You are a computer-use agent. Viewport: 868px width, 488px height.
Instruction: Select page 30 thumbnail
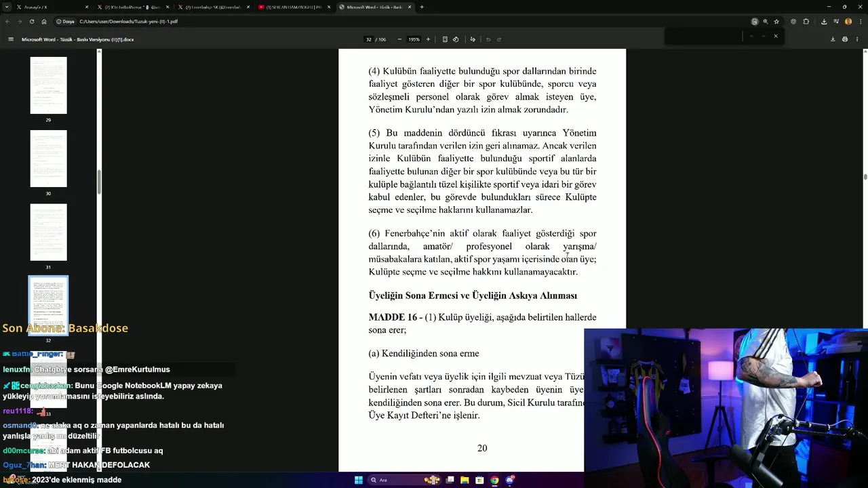click(48, 159)
